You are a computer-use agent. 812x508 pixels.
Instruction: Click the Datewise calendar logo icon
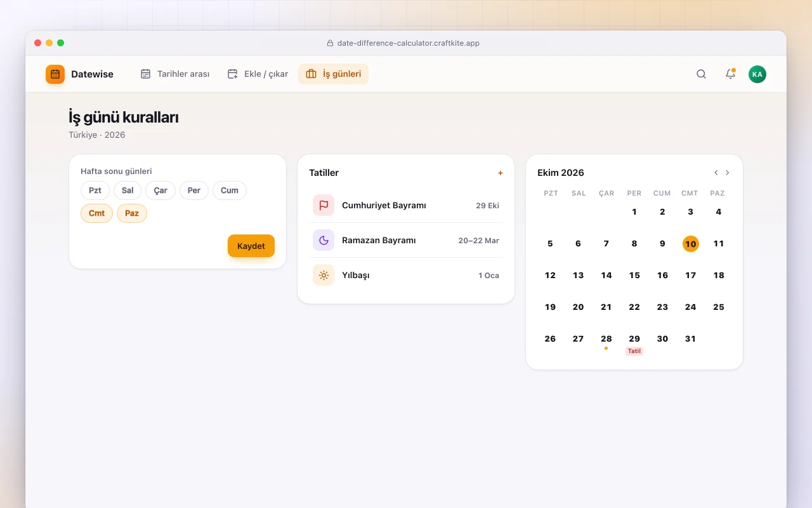pos(55,74)
